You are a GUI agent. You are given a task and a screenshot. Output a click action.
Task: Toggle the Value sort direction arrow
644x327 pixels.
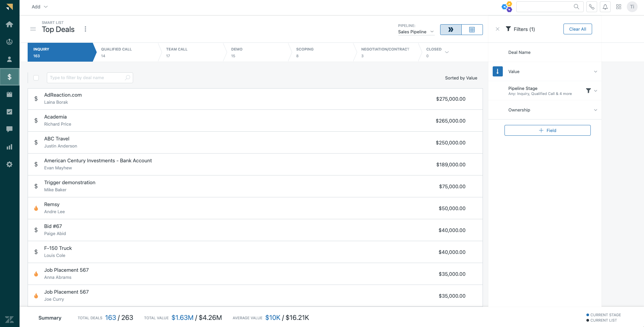tap(497, 71)
